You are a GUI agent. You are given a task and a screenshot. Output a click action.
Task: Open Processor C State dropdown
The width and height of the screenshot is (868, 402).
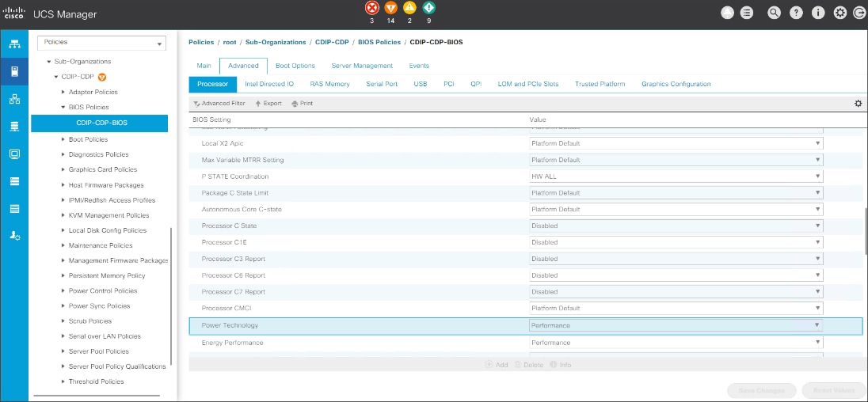click(676, 226)
